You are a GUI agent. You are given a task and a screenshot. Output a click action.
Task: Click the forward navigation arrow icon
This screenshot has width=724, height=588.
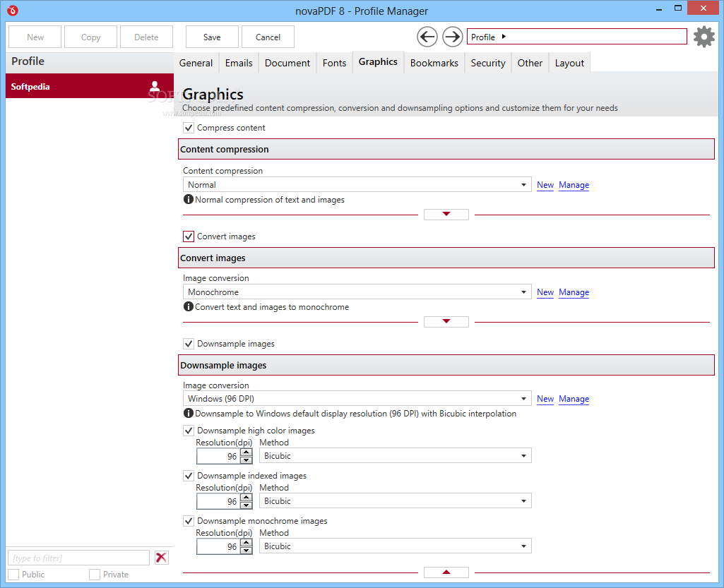click(x=453, y=37)
